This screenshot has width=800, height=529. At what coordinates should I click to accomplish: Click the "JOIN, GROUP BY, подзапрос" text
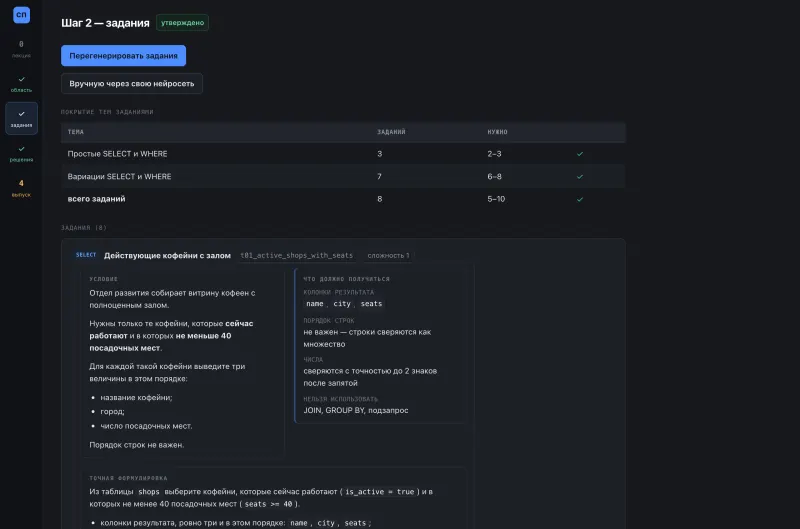click(356, 410)
